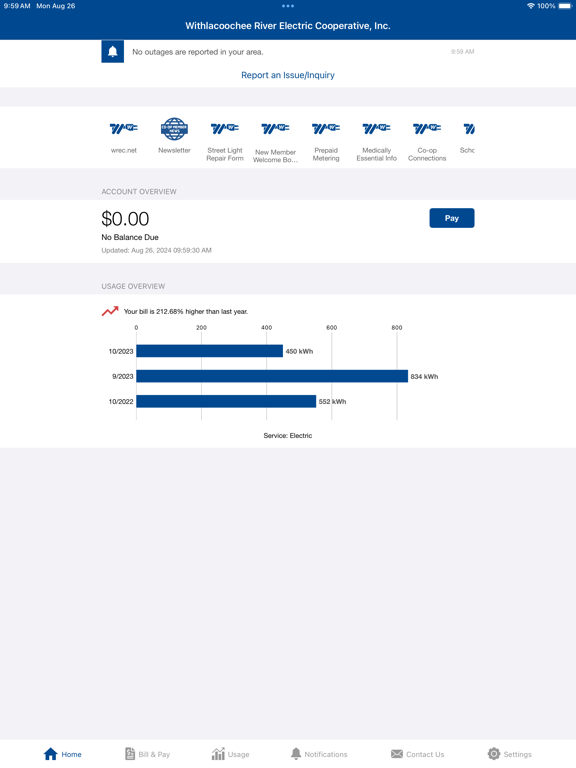Viewport: 576px width, 768px height.
Task: Click the ACCOUNT OVERVIEW section heading
Action: point(139,192)
